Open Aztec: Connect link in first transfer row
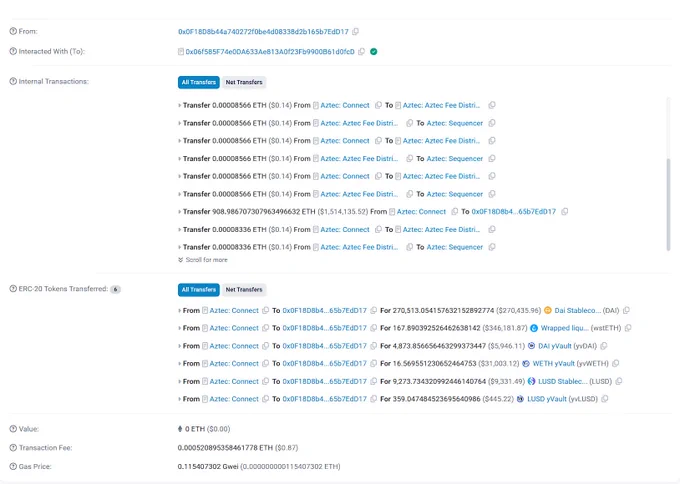 tap(345, 105)
